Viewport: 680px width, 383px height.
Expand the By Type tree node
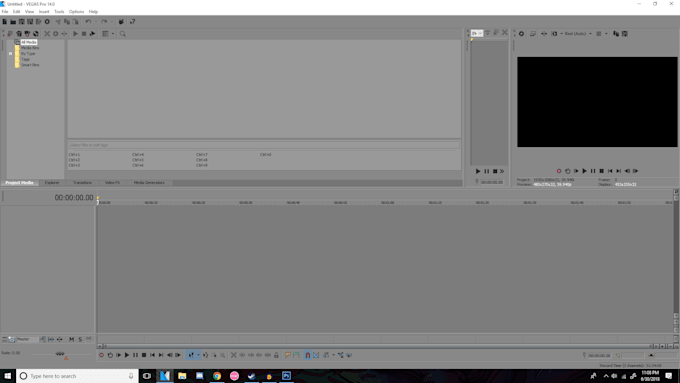coord(10,54)
